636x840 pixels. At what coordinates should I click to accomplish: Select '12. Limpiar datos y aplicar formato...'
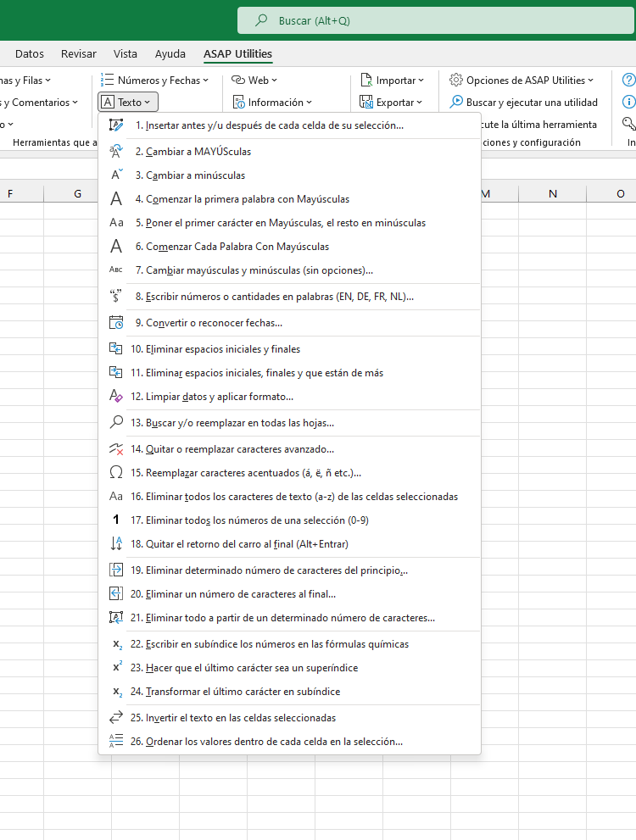[289, 397]
